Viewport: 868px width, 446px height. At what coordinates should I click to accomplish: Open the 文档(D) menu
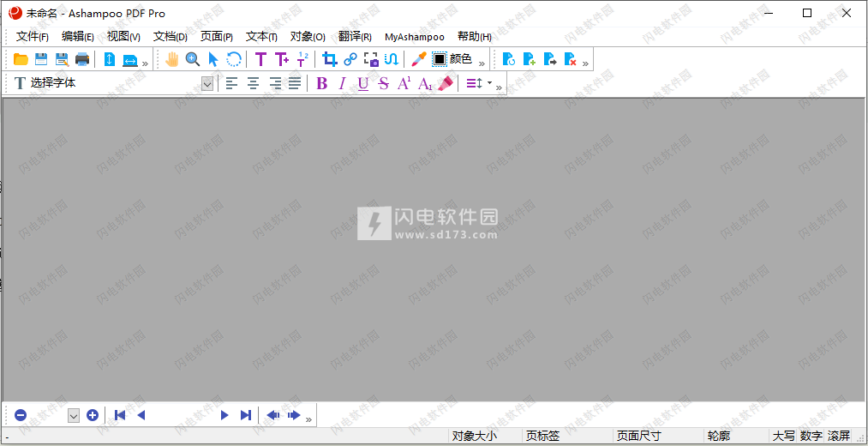tap(170, 37)
